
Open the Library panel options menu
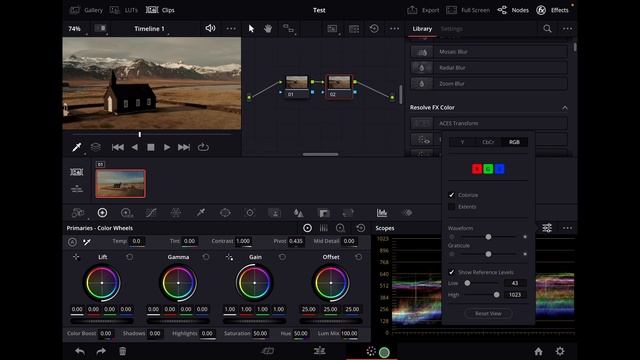(567, 29)
